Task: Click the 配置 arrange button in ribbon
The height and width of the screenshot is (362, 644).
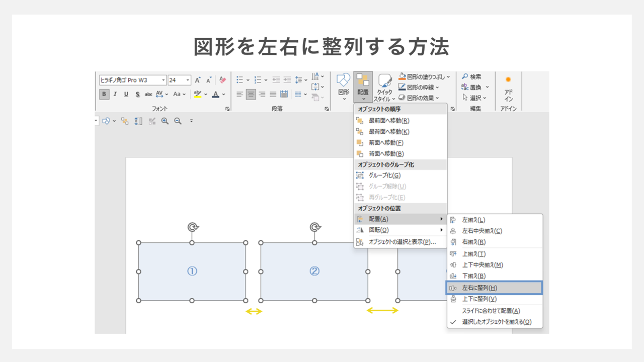Action: point(363,87)
